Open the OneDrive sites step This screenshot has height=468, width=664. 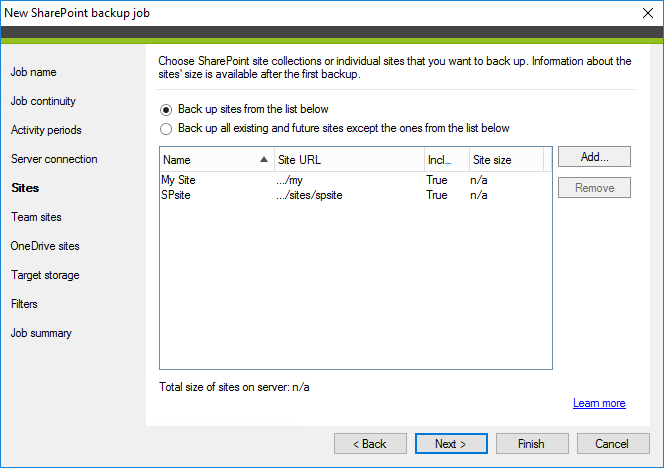click(45, 246)
